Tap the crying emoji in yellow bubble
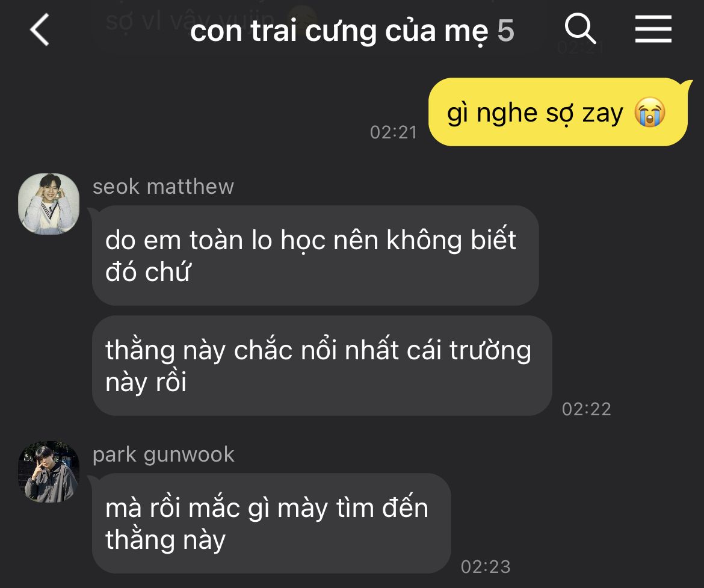704x588 pixels. coord(650,113)
